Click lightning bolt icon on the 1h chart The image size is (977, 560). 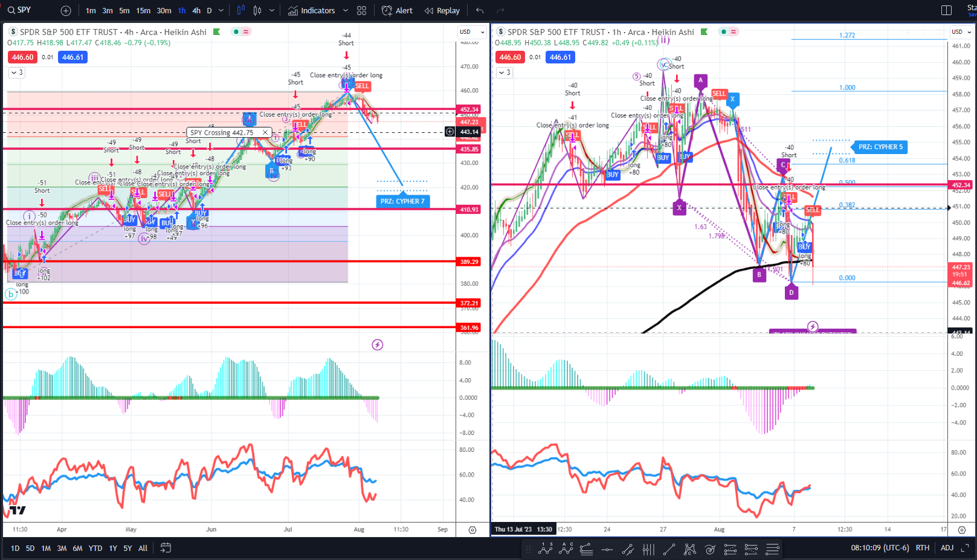(813, 327)
